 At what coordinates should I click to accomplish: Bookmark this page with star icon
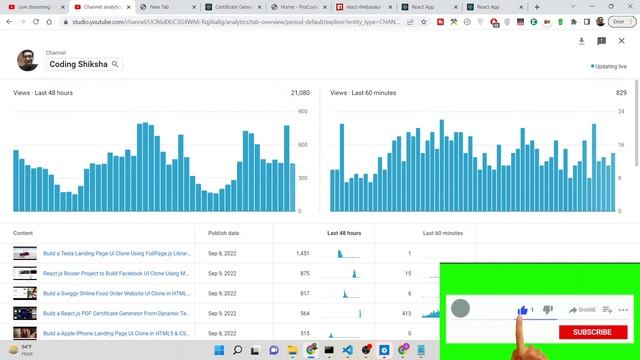coord(424,22)
